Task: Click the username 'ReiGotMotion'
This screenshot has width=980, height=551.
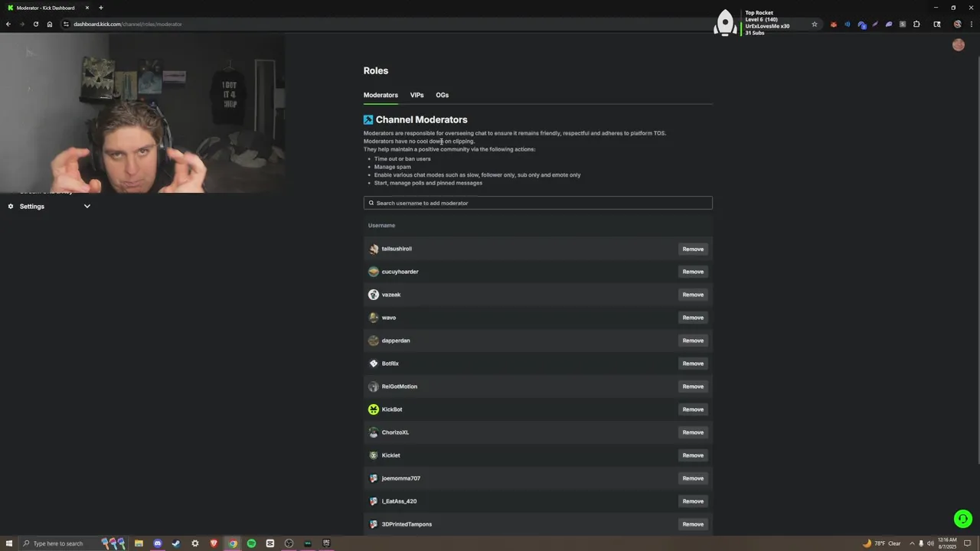Action: 400,386
